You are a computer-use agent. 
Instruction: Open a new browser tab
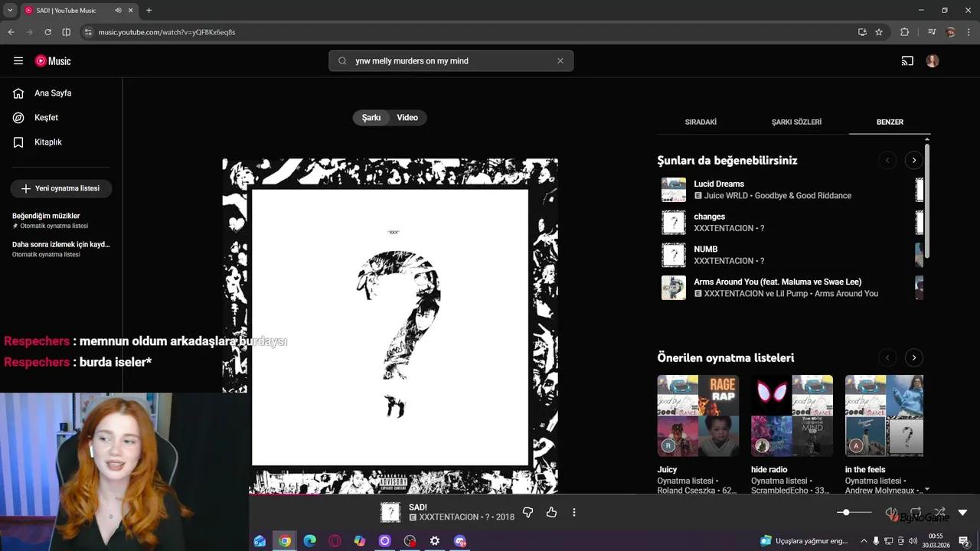click(149, 11)
